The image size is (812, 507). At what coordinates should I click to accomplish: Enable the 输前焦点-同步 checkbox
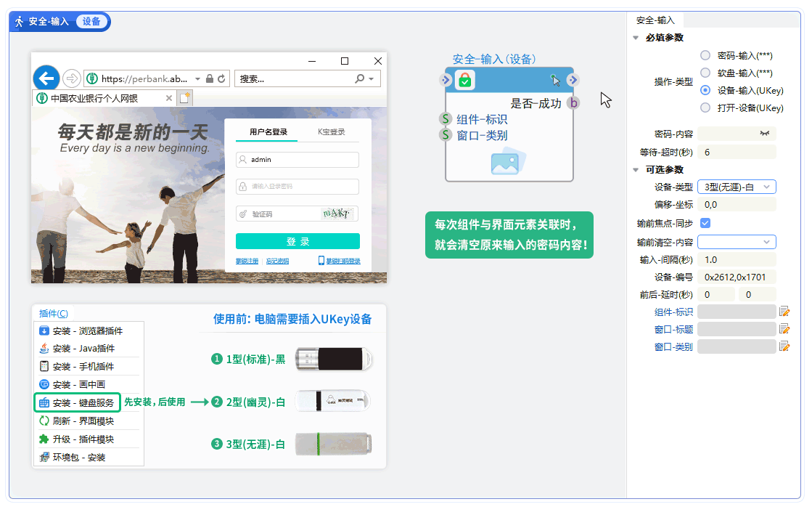(x=705, y=223)
